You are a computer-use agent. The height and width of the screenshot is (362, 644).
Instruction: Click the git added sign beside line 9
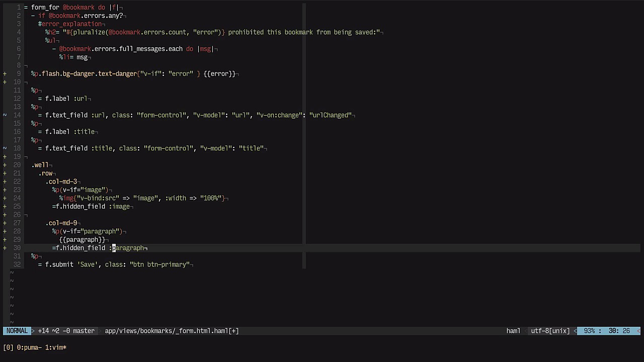(x=5, y=74)
